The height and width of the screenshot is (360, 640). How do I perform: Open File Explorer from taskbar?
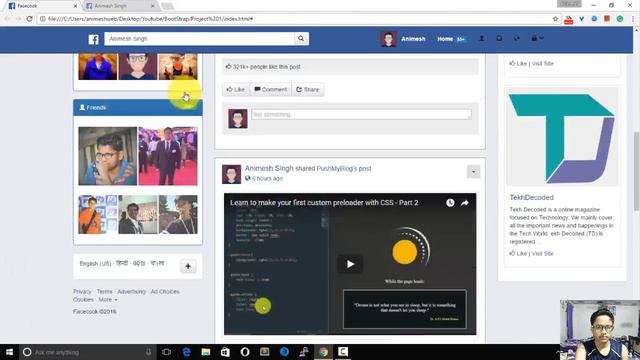tap(206, 352)
